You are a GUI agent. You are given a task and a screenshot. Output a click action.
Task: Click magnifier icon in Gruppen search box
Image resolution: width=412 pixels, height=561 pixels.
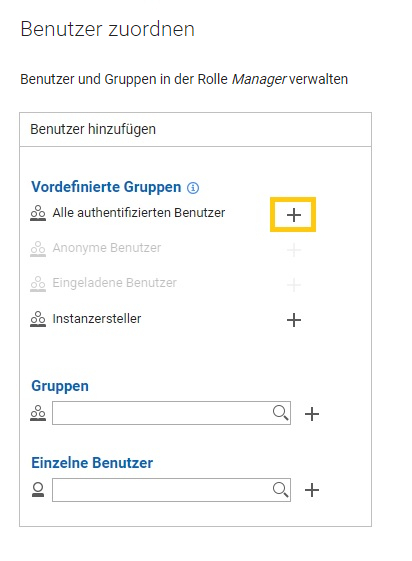[280, 413]
